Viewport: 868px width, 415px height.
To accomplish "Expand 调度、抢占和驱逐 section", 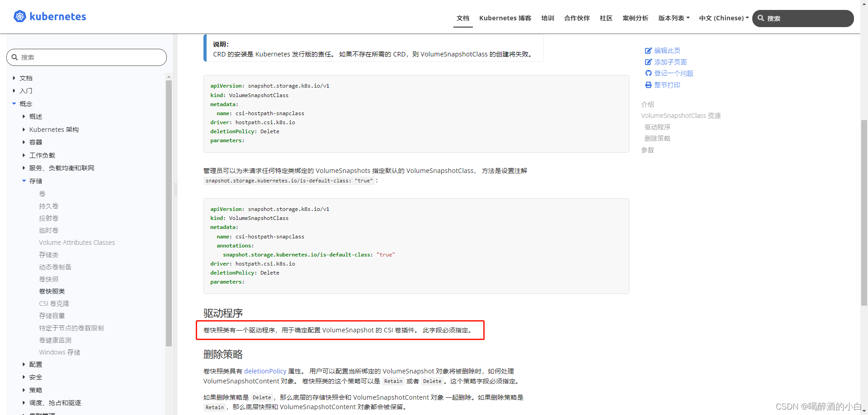I will pos(24,403).
